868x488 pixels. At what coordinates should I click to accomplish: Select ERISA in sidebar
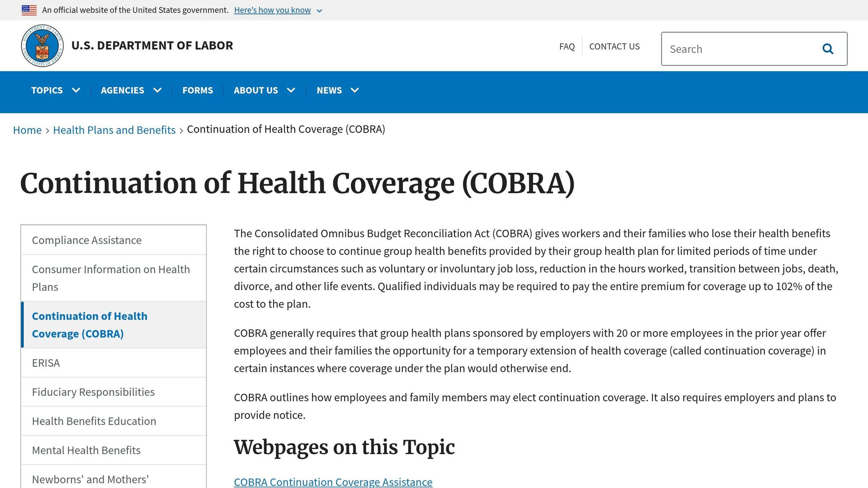pyautogui.click(x=114, y=363)
